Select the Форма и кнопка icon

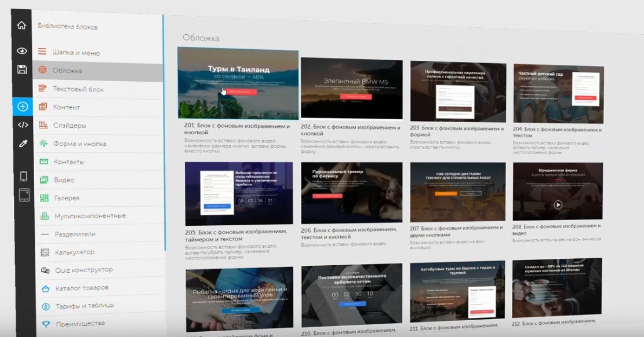click(x=43, y=143)
